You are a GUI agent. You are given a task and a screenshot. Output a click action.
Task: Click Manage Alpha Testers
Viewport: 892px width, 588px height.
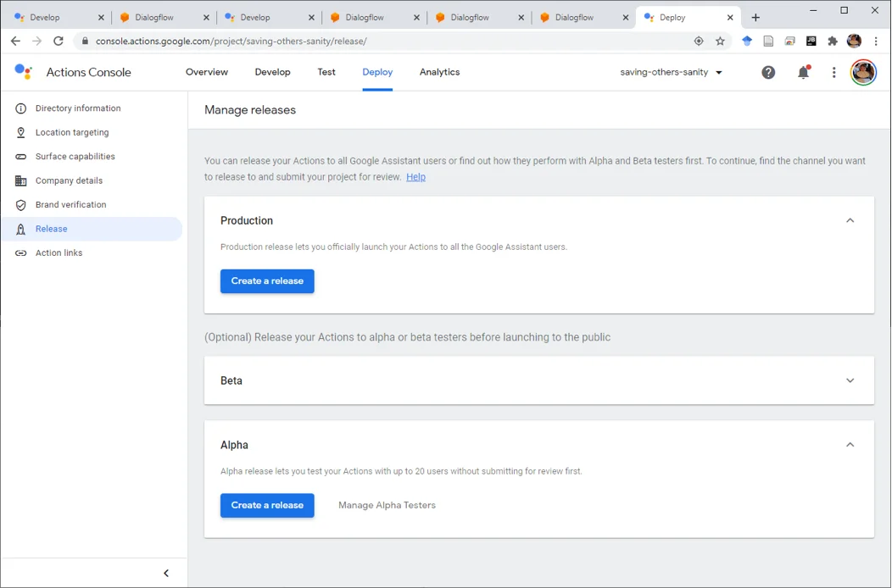pos(387,505)
